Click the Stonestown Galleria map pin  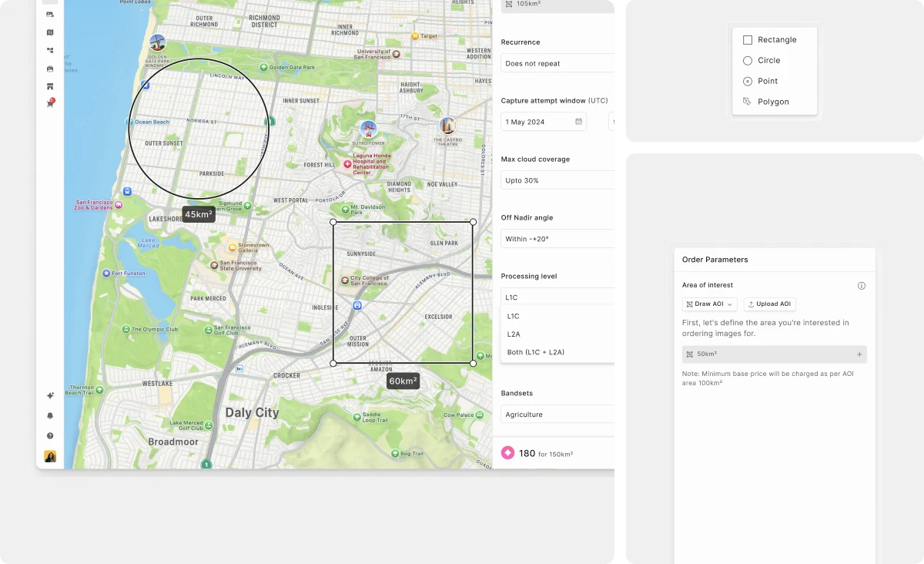click(233, 247)
